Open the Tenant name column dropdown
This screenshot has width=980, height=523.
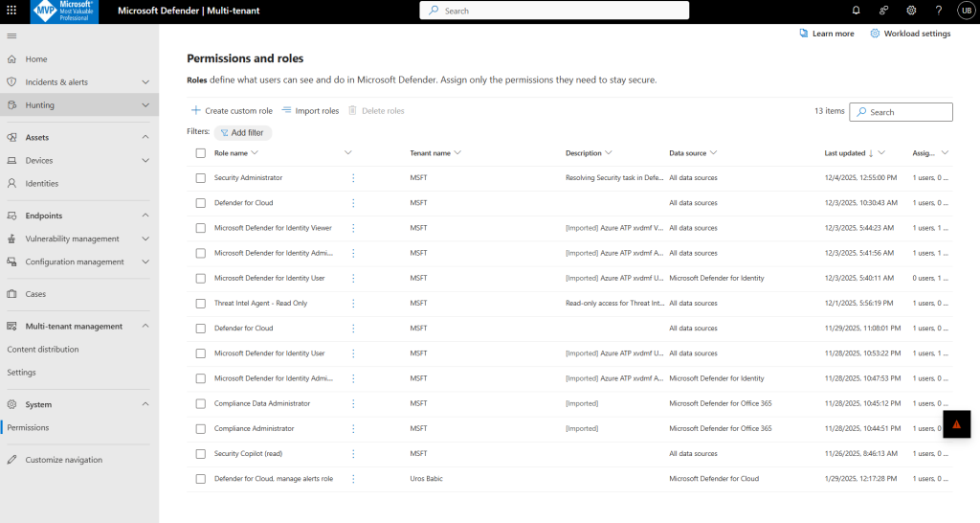pos(458,153)
